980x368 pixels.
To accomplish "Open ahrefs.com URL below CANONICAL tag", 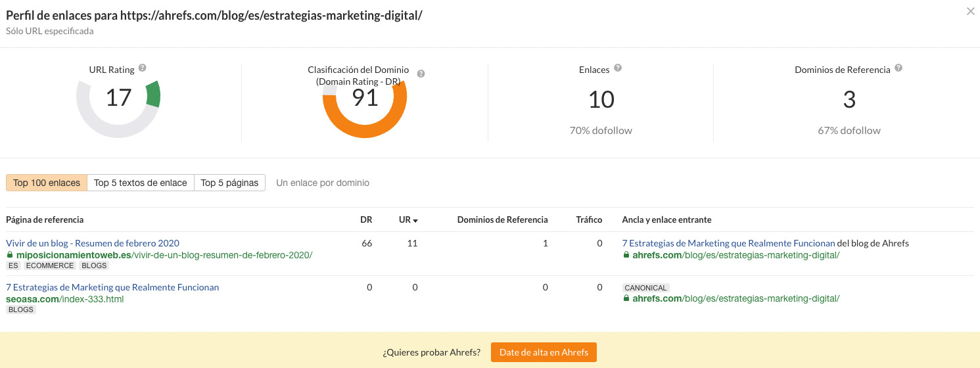I will [x=735, y=299].
